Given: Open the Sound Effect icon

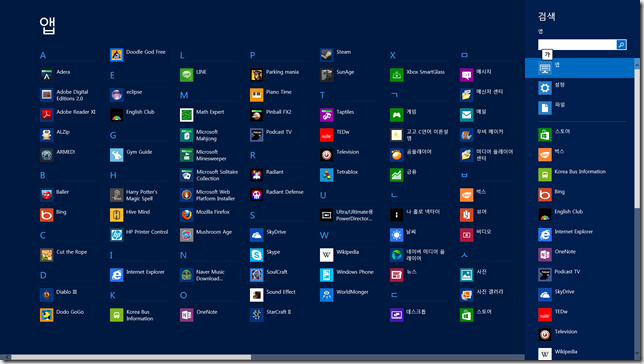Looking at the screenshot, I should [257, 295].
